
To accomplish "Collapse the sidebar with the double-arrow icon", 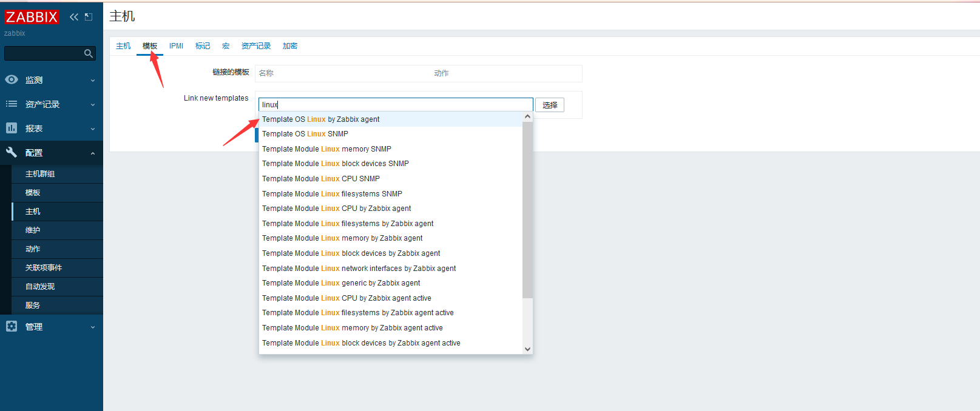I will pos(74,17).
